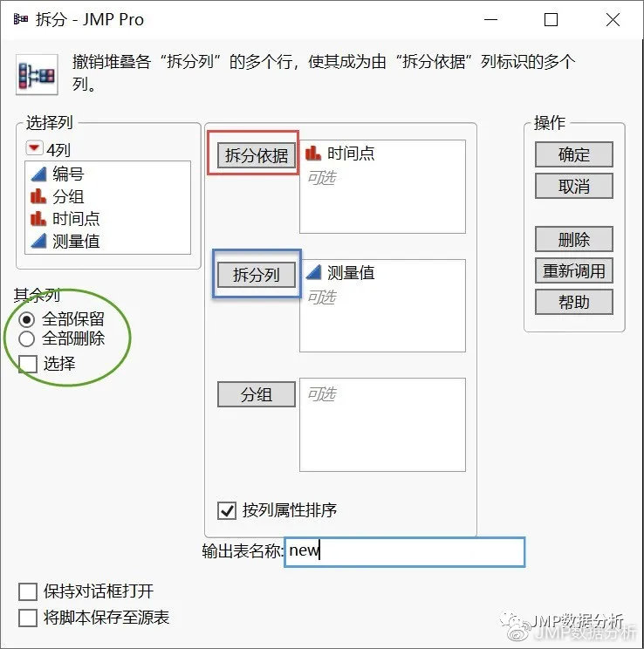This screenshot has height=649, width=644.
Task: Enable 保持对话框打开 checkbox
Action: click(28, 591)
